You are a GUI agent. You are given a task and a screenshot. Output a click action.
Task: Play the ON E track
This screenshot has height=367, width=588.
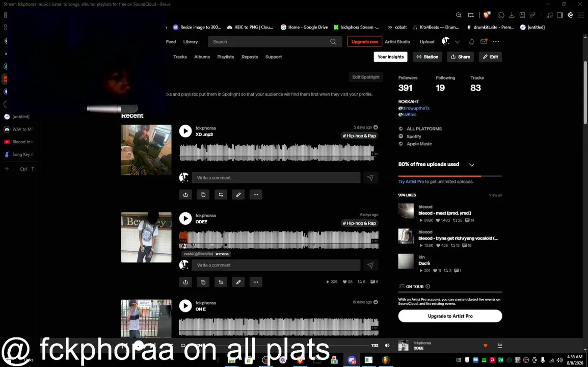(x=185, y=306)
